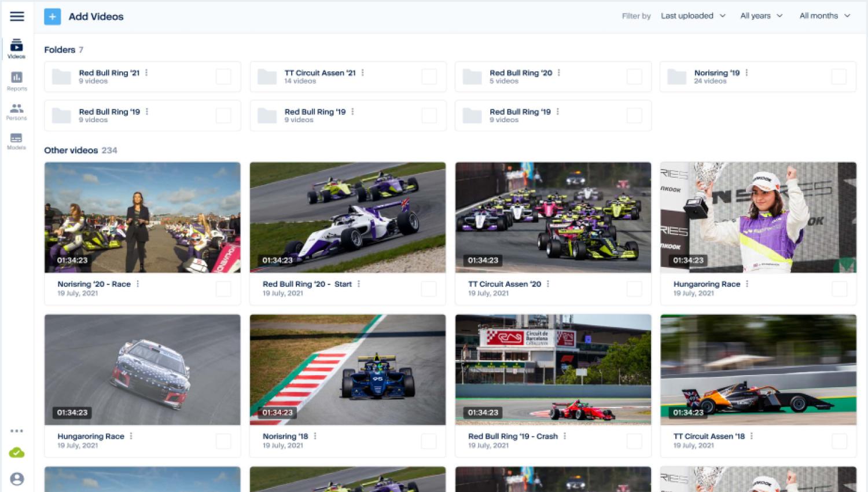Screen dimensions: 868x492
Task: Play the Red Bull Ring '19 - Crash thumbnail
Action: click(x=553, y=369)
